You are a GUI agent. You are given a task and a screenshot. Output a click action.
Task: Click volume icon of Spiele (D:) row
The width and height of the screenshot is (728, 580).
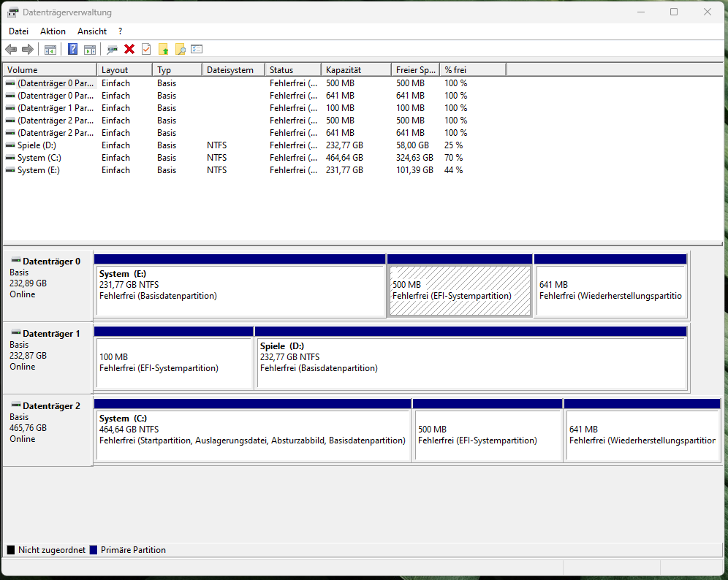point(10,145)
